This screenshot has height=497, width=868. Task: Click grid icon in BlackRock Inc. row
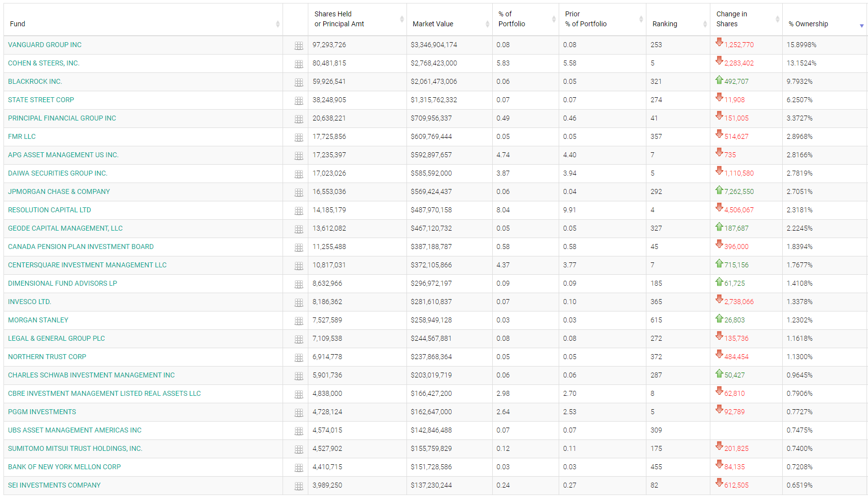point(298,82)
